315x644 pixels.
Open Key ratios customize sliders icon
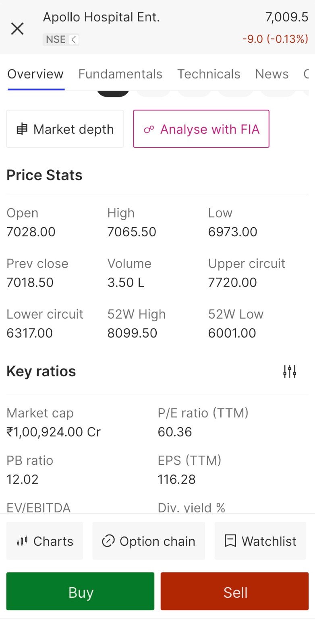pos(290,372)
